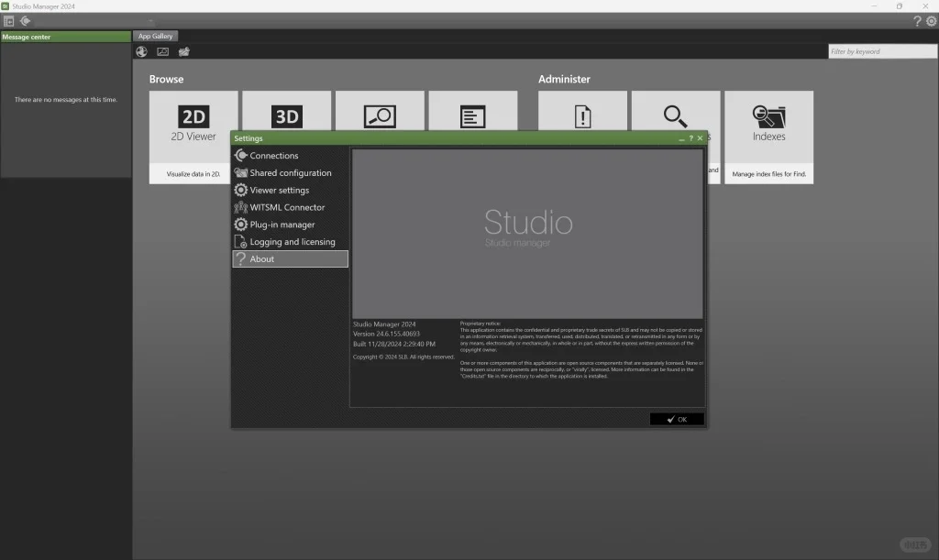
Task: Open the Administer tile with magnifying glass
Action: (x=676, y=111)
